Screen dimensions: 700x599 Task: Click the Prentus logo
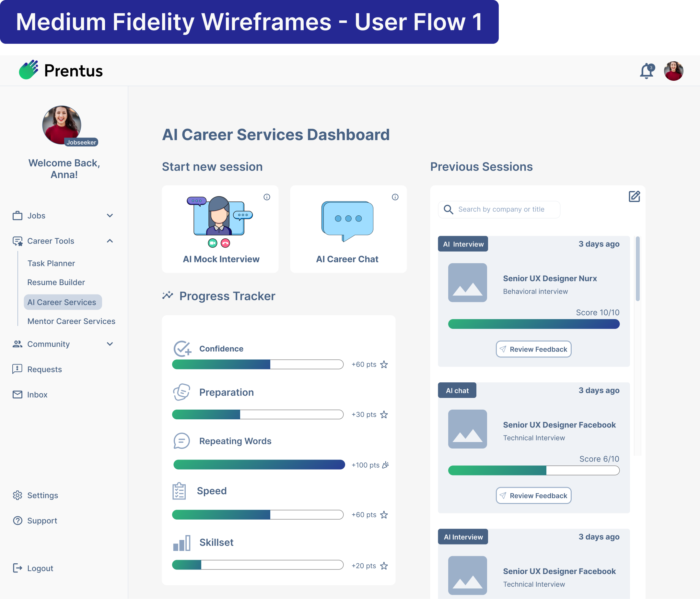[61, 70]
